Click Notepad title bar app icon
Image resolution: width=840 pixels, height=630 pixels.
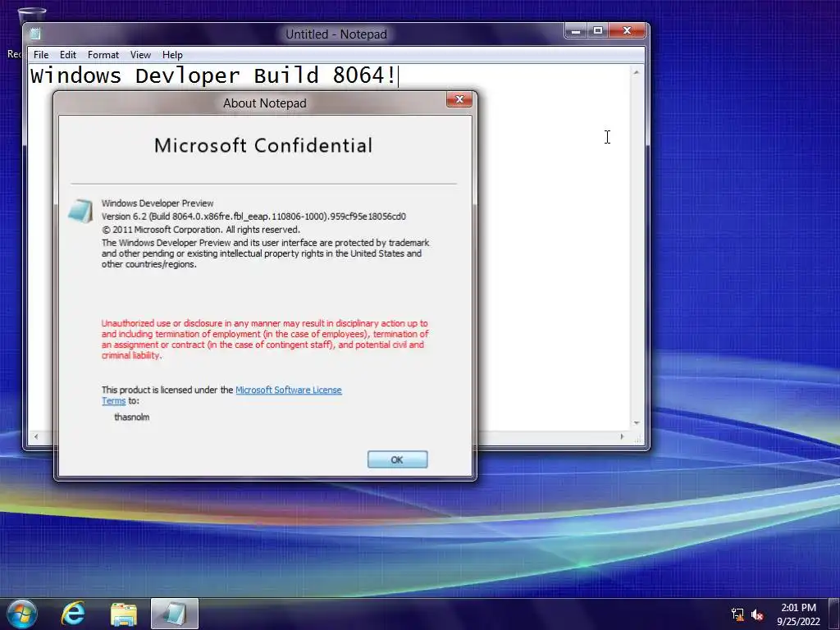(35, 33)
